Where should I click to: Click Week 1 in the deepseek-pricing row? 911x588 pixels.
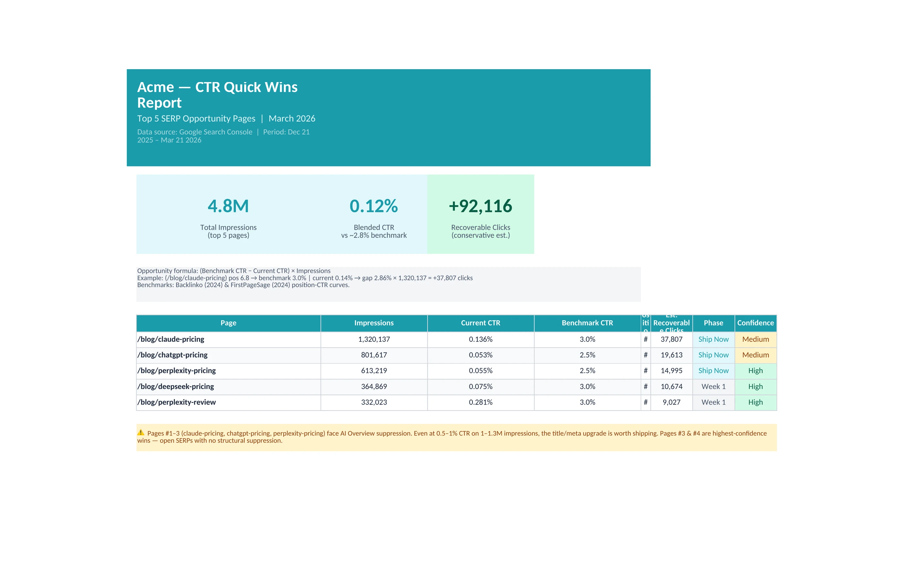click(713, 386)
